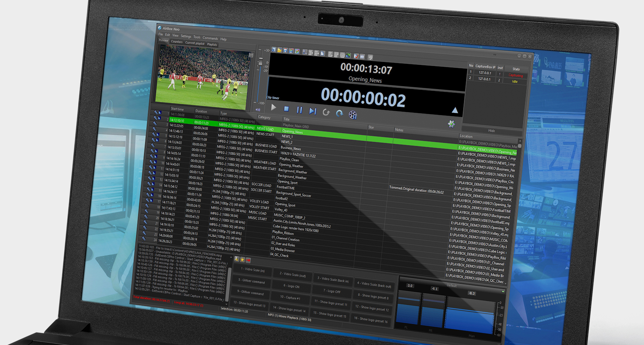Click '16 - Show logo preset 16' button
The width and height of the screenshot is (644, 345).
point(371,320)
